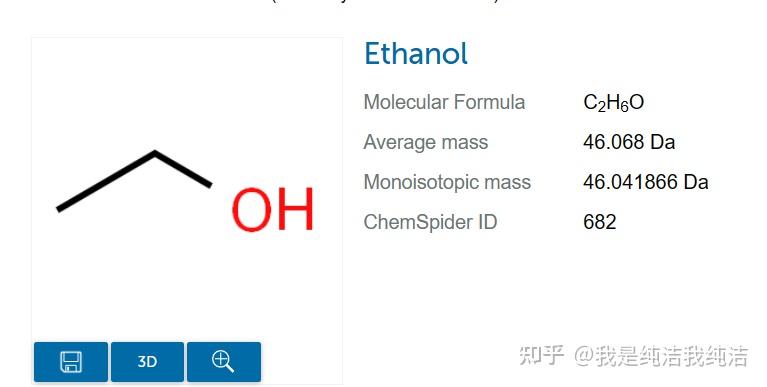Click the ethanol structure bond lines

point(134,181)
